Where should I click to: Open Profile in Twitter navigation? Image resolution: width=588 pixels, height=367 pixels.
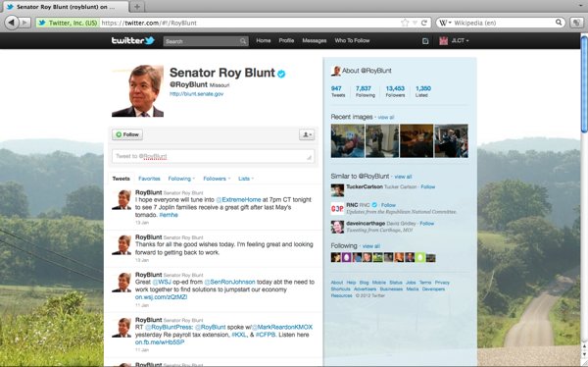(286, 40)
